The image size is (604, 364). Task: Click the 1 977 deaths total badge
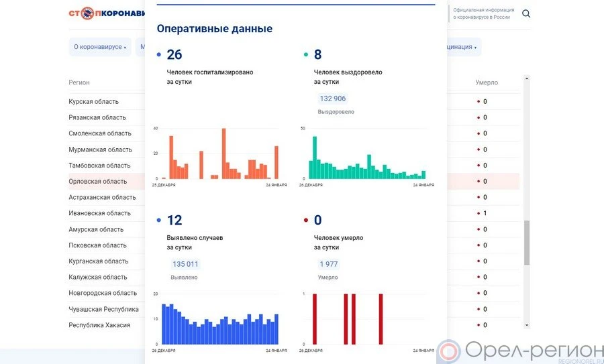point(329,264)
